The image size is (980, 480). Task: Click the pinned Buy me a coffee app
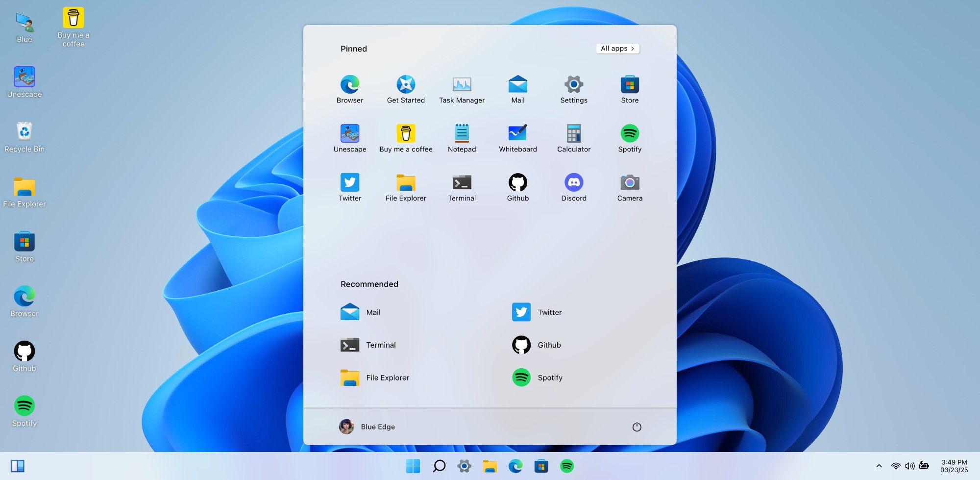(406, 138)
